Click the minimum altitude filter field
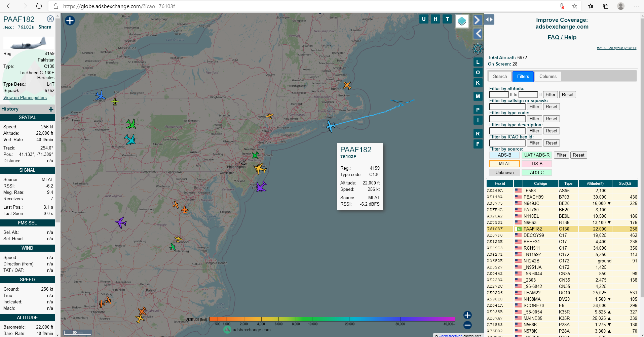 pyautogui.click(x=499, y=95)
